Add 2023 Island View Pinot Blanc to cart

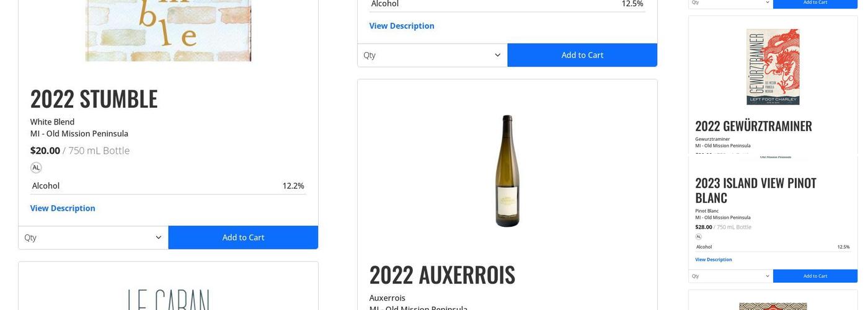click(815, 276)
